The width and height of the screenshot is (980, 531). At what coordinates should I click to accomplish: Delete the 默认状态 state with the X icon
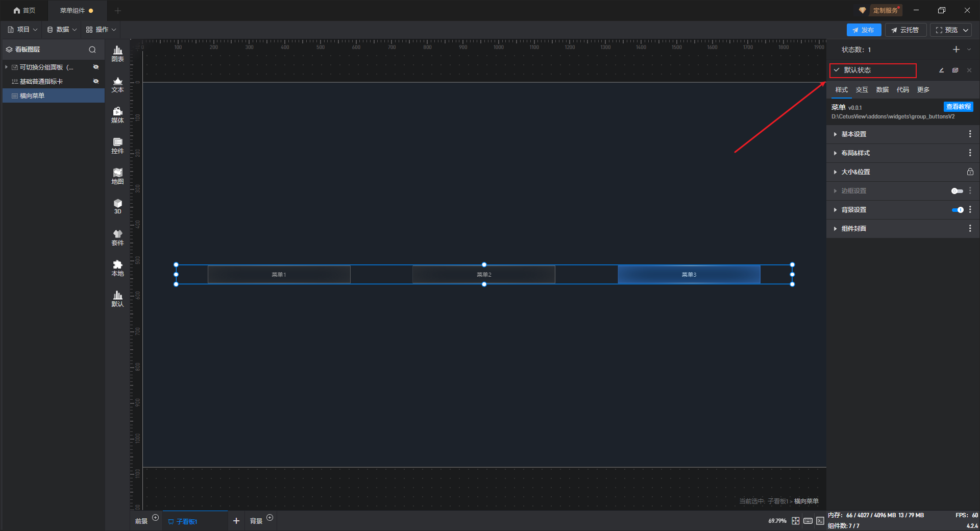(x=969, y=70)
